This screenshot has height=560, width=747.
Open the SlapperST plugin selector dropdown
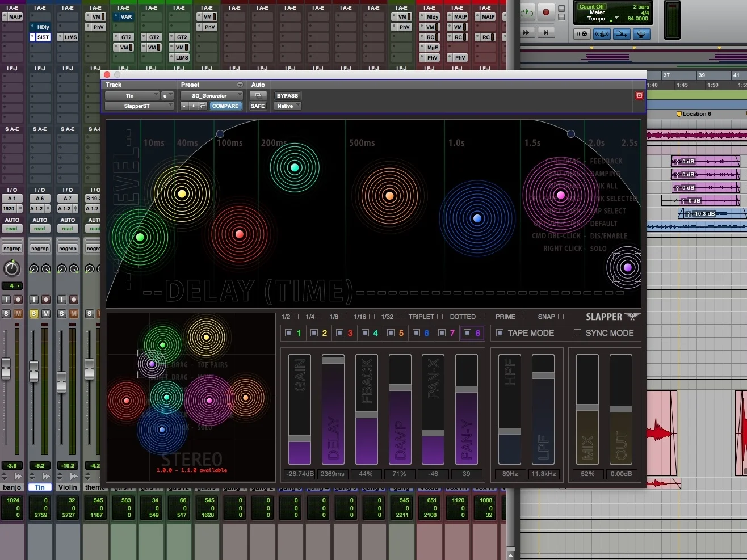pyautogui.click(x=139, y=106)
